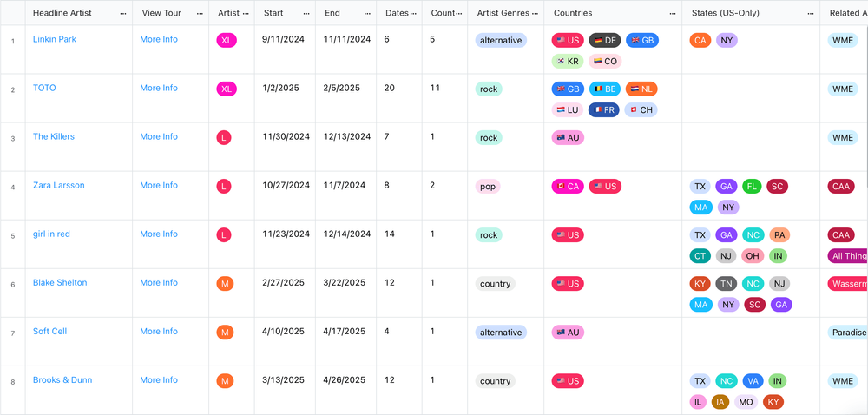Select the NL country tag for TOTO
The width and height of the screenshot is (868, 415).
641,89
